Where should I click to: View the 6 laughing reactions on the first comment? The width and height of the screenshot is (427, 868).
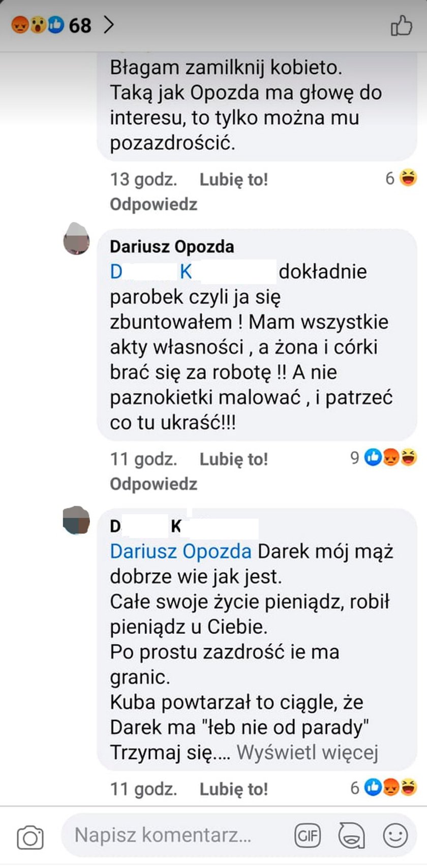(402, 178)
